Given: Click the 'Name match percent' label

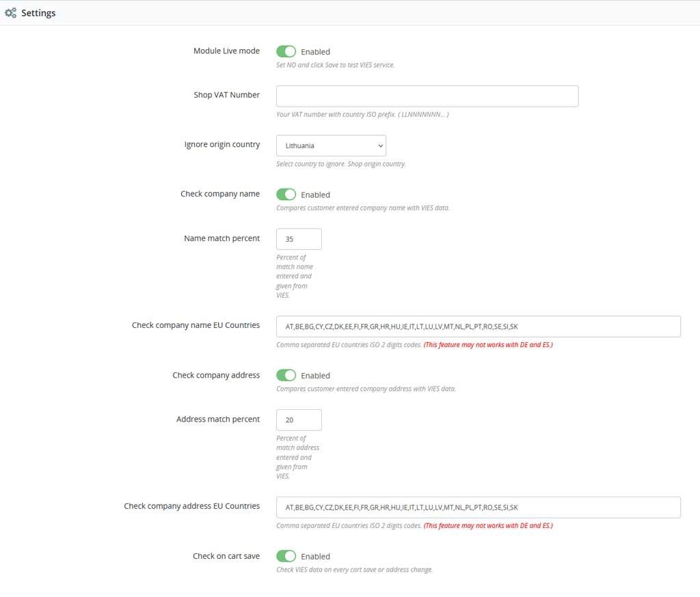Looking at the screenshot, I should point(221,238).
